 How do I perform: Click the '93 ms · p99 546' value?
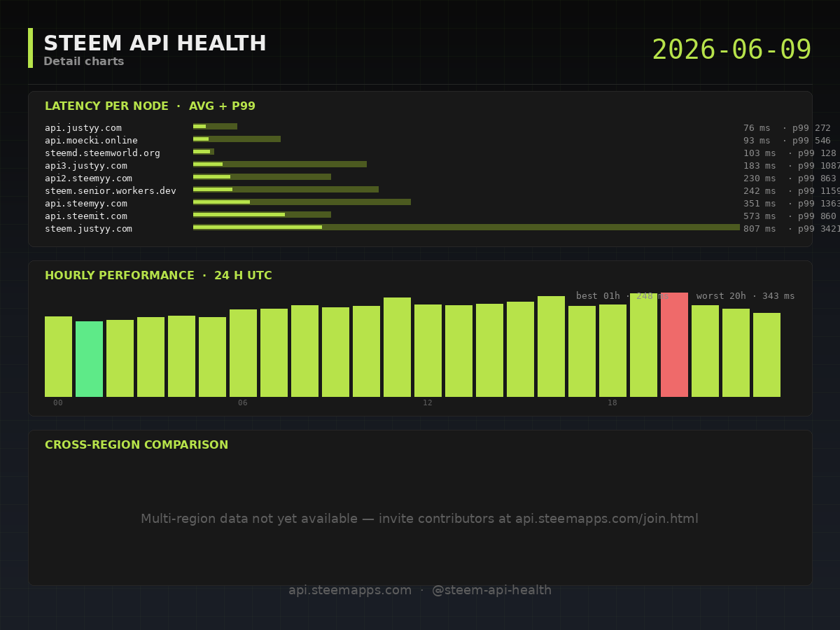[x=787, y=141]
